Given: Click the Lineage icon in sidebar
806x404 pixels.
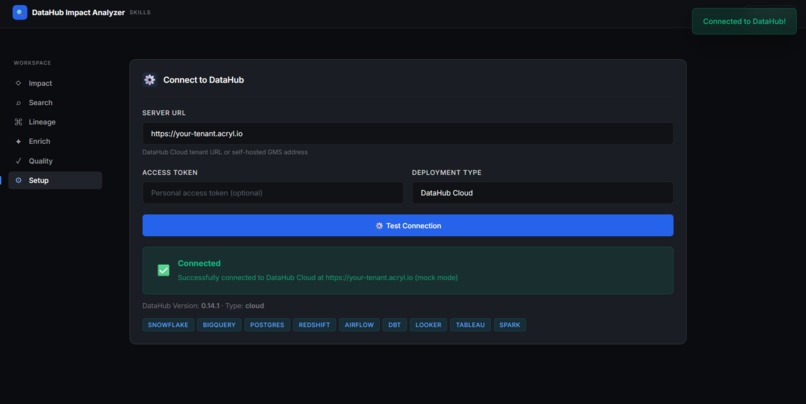Looking at the screenshot, I should 19,122.
